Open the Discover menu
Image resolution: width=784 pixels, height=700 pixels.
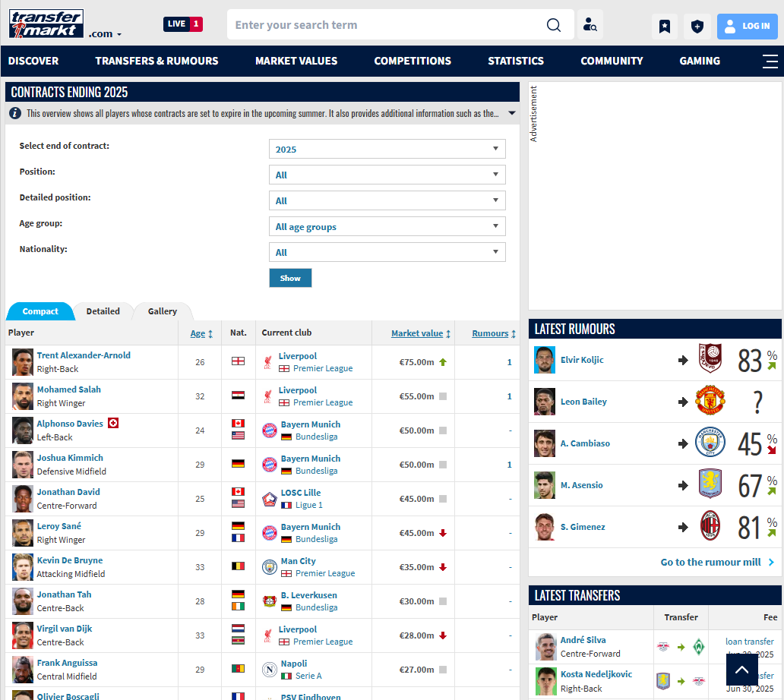33,61
